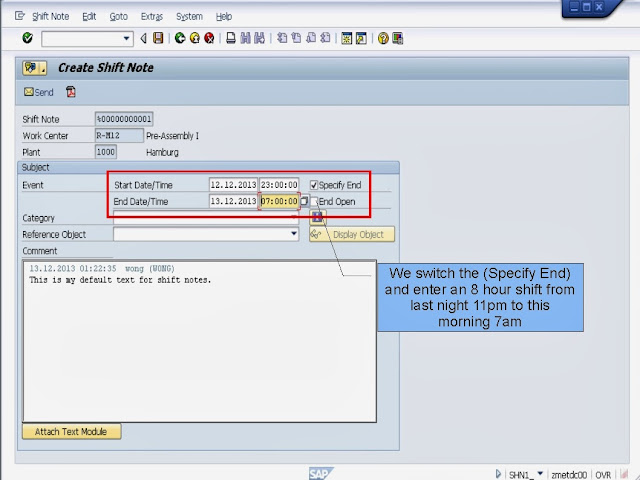640x480 pixels.
Task: Open the Help menu
Action: tap(224, 16)
